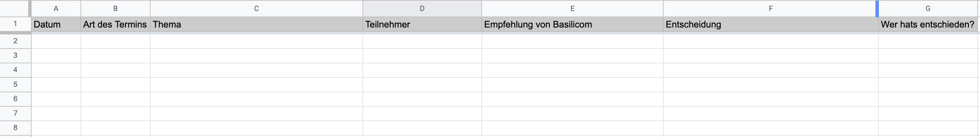Screen dimensions: 980x137
Task: Click the Datum header cell
Action: click(56, 24)
